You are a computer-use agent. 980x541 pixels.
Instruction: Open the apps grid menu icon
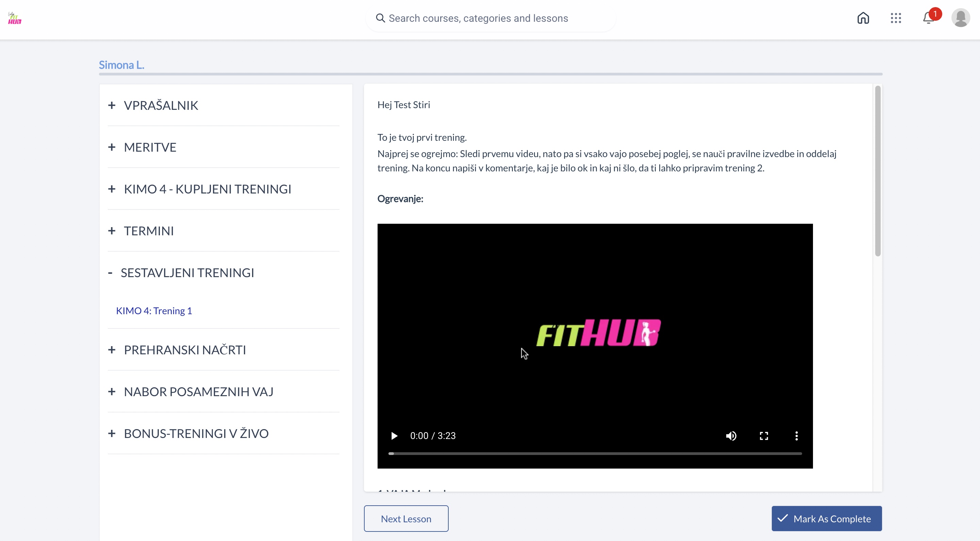tap(896, 18)
